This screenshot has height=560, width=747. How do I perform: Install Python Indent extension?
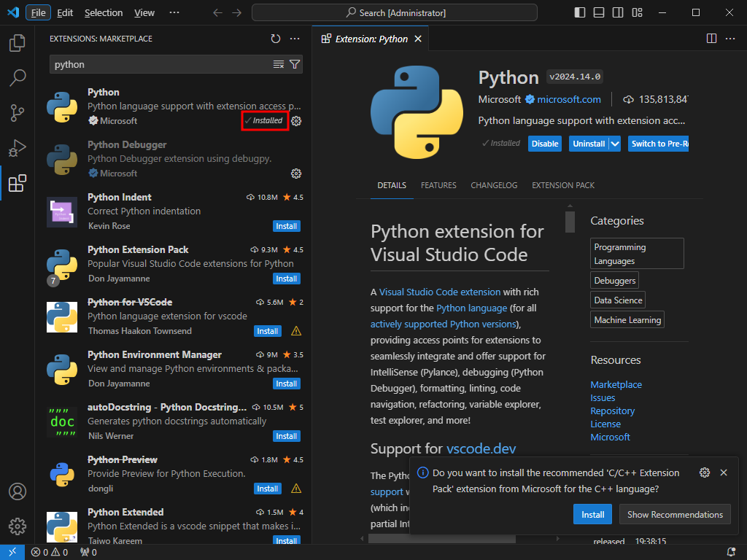coord(286,226)
